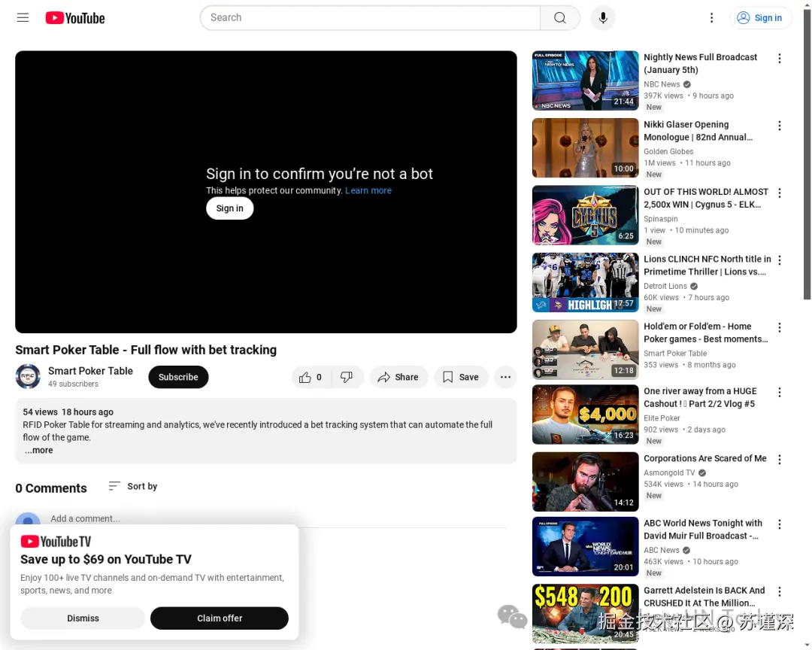Open options menu for Cygnus 5 video

coord(780,193)
